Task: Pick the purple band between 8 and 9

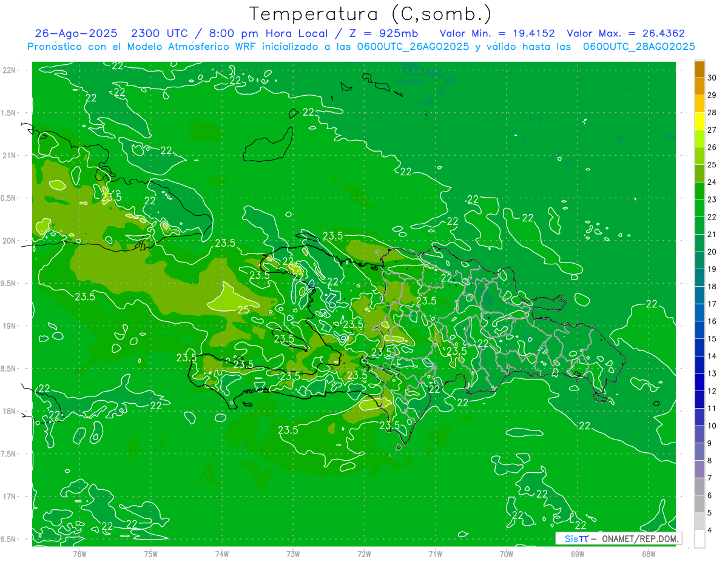Action: pyautogui.click(x=699, y=452)
